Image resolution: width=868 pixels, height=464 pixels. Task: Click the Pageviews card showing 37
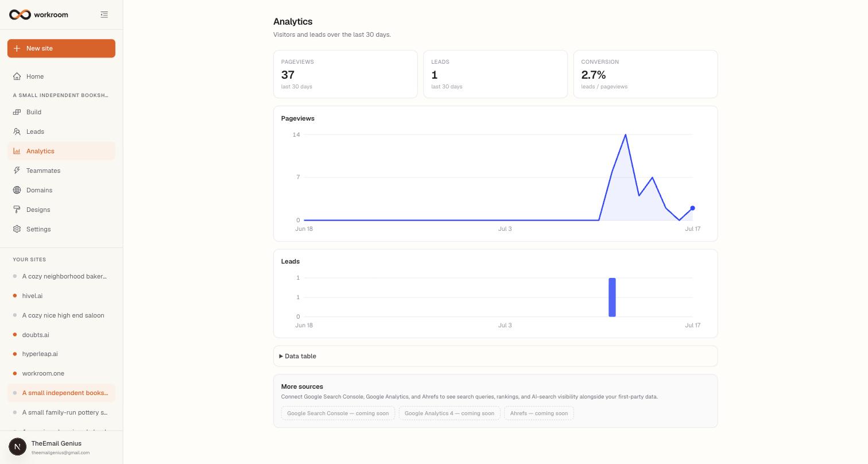pos(346,74)
